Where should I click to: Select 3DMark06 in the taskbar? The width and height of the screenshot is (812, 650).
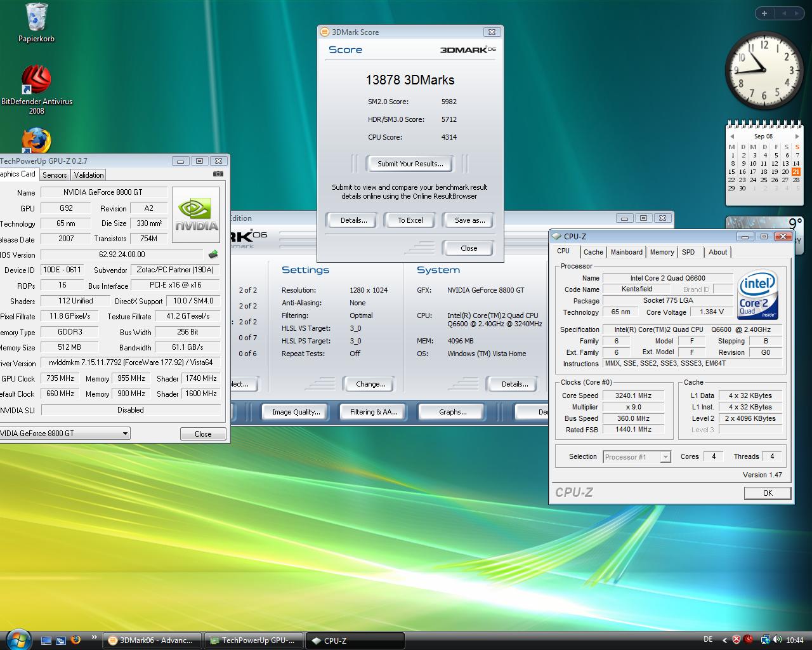point(152,640)
